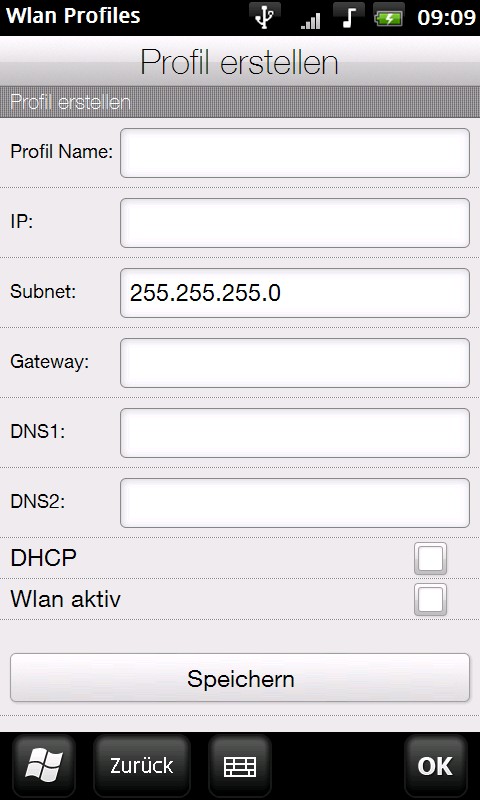Tap the battery charging icon

[388, 18]
